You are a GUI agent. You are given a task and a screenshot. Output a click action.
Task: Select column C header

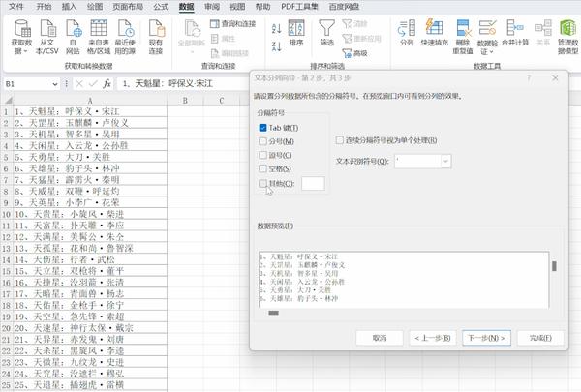221,101
